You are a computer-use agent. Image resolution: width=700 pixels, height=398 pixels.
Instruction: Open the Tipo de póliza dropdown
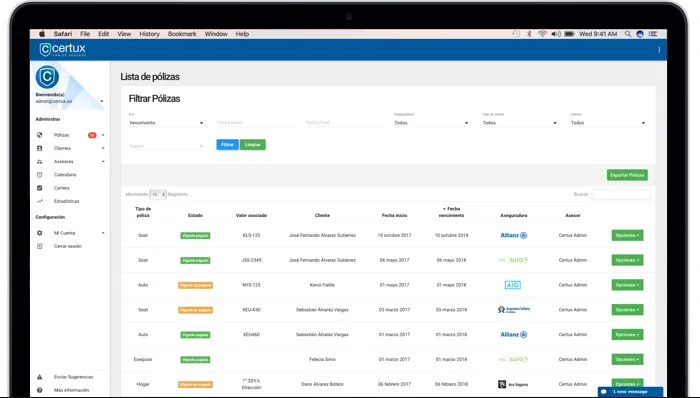520,123
